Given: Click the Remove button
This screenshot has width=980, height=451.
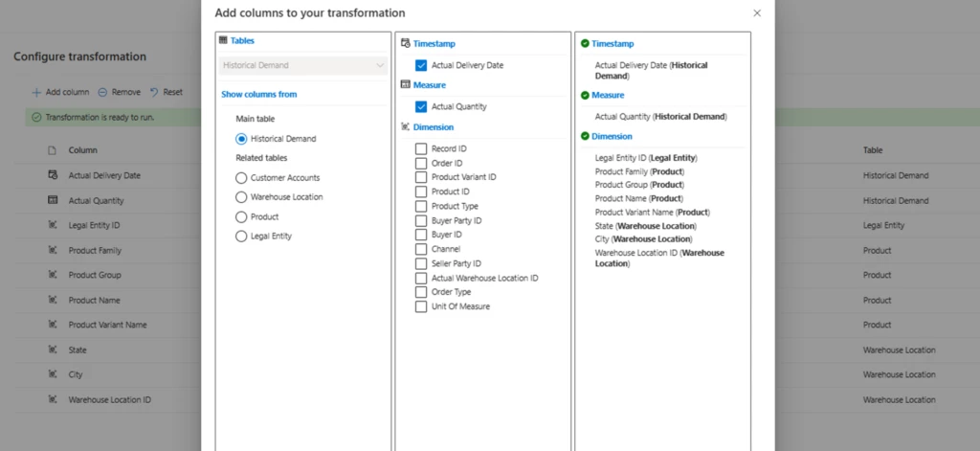Looking at the screenshot, I should pos(120,92).
